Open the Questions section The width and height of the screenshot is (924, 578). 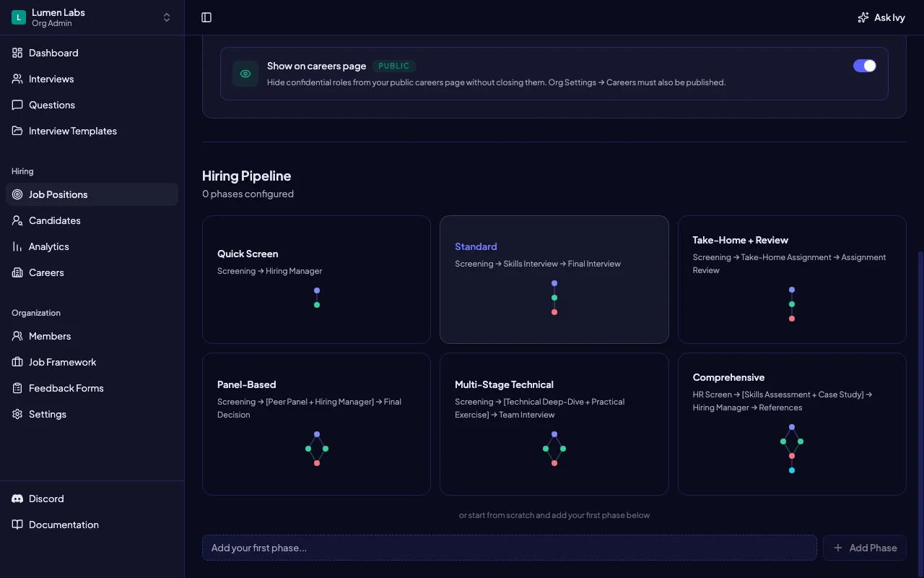pos(92,105)
